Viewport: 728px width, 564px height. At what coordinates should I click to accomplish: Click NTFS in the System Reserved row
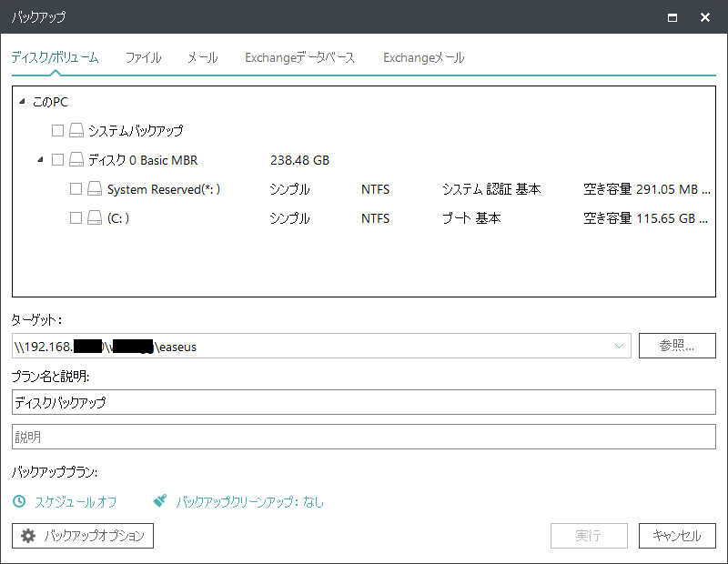375,189
